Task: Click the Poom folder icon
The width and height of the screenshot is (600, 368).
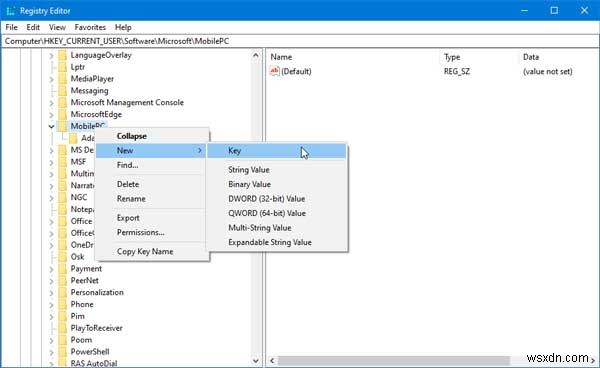Action: [62, 340]
